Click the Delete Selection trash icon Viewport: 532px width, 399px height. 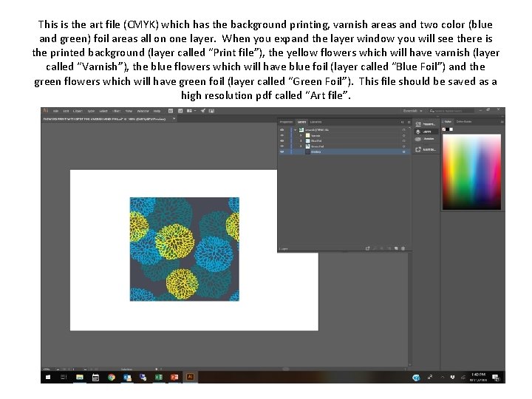point(403,249)
